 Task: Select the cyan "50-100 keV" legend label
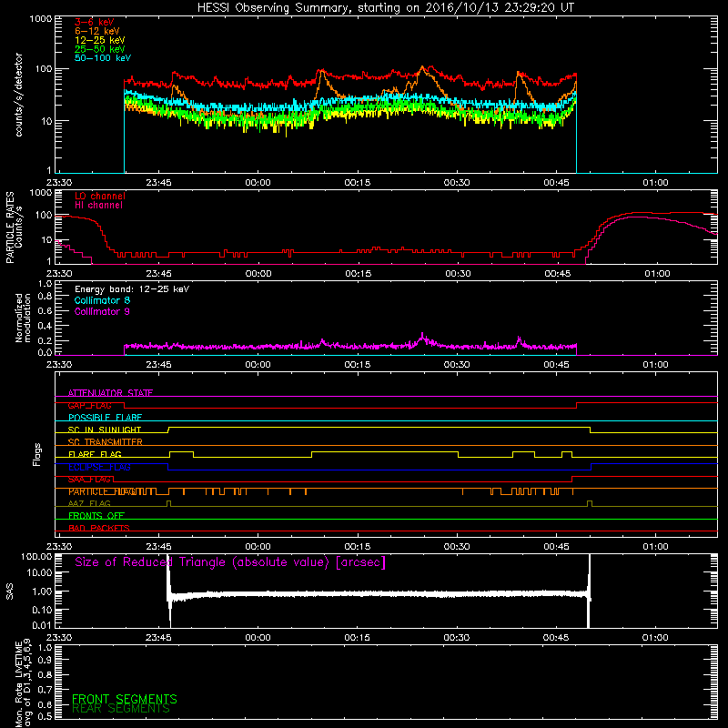(x=103, y=58)
